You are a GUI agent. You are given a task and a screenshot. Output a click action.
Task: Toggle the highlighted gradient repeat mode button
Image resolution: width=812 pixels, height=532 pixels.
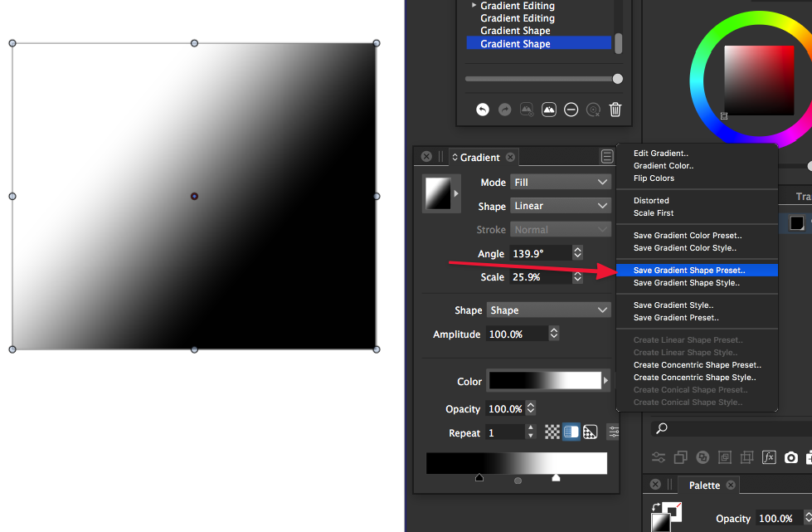click(x=571, y=432)
